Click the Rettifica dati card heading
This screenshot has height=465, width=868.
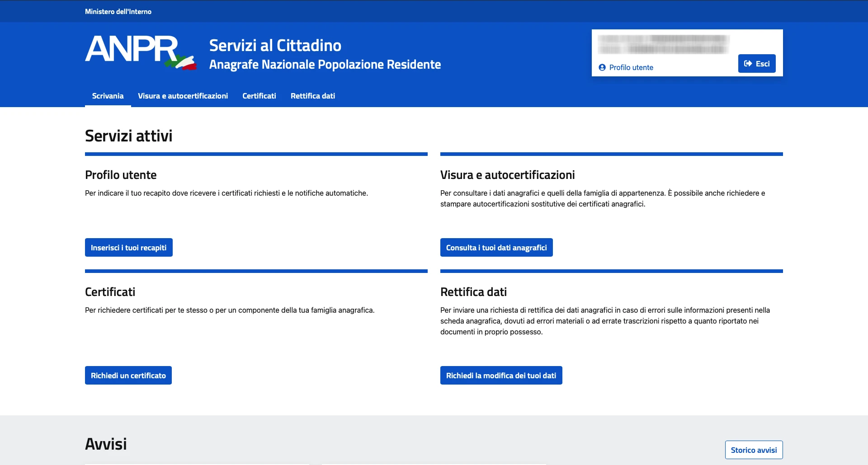point(473,292)
